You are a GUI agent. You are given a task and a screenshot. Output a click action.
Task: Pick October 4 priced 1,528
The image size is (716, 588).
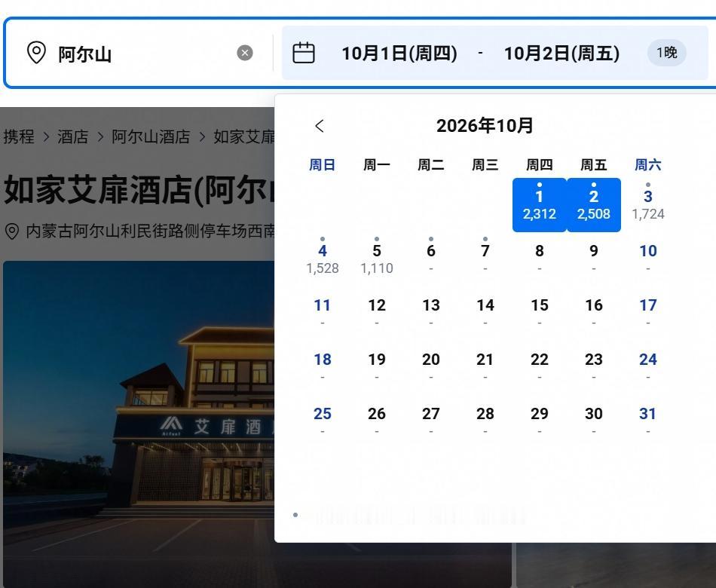[x=323, y=259]
